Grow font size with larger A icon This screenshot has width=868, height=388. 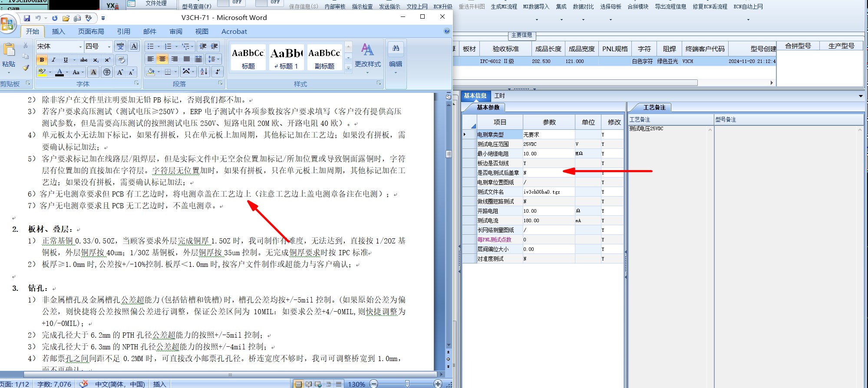120,72
